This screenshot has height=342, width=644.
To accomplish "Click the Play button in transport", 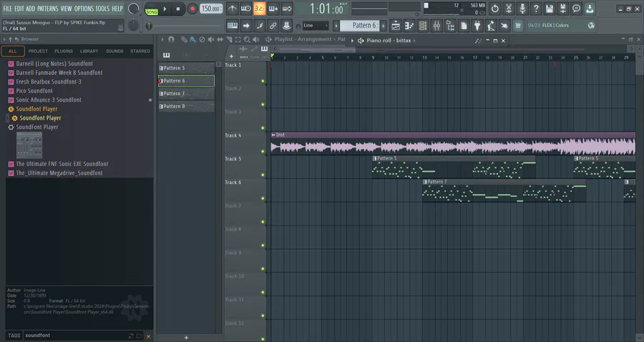I will click(165, 9).
